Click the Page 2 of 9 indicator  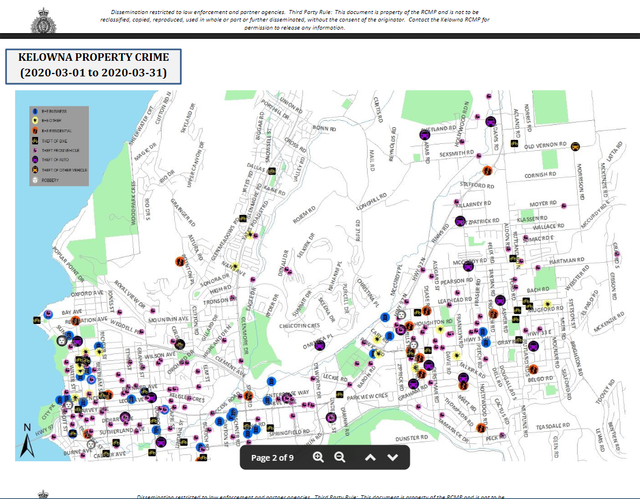[272, 458]
